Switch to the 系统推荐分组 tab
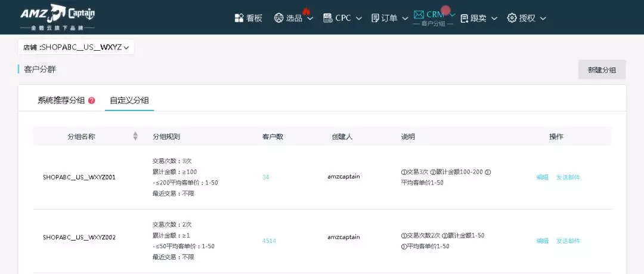The image size is (644, 274). (61, 100)
